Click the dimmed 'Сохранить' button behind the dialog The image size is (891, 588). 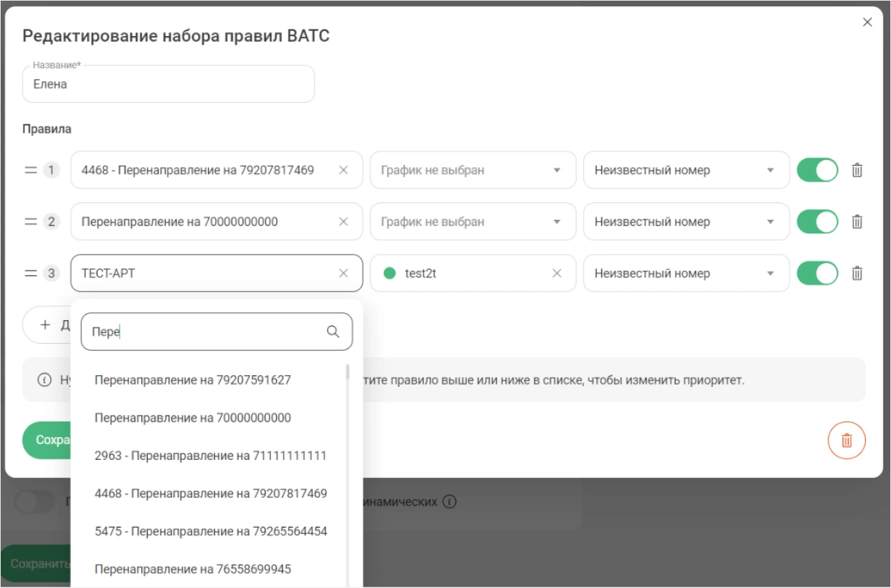coord(36,564)
